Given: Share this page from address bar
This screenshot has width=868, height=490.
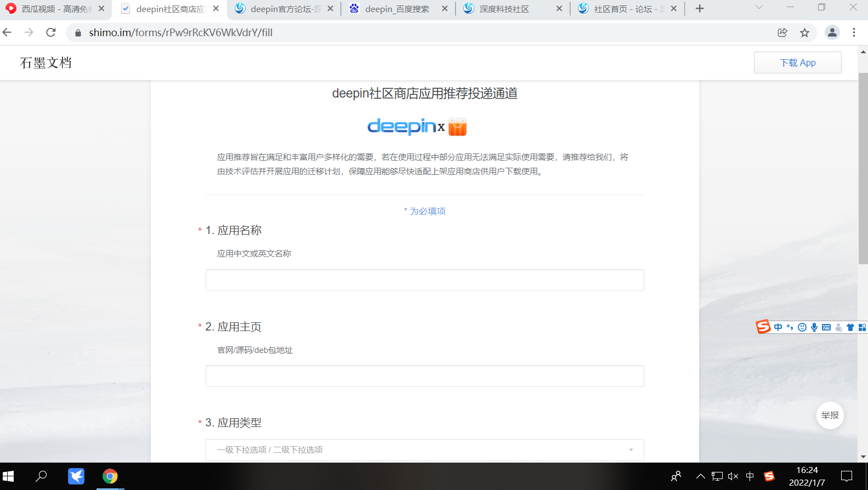Looking at the screenshot, I should (x=782, y=32).
